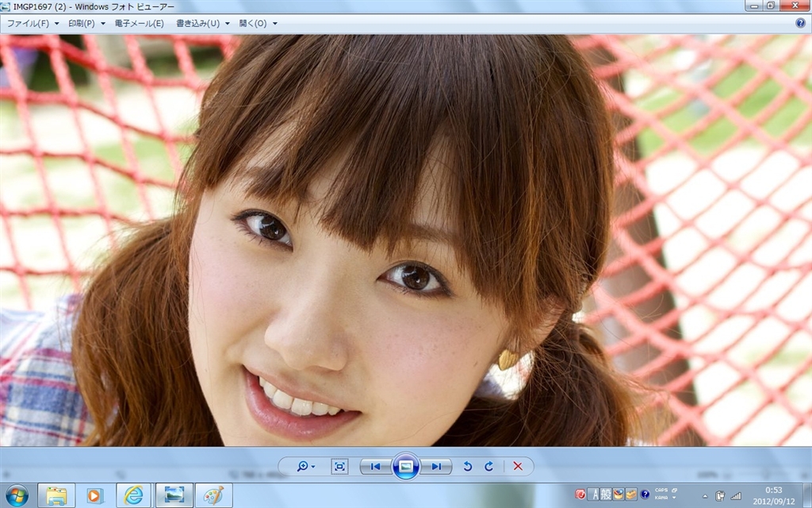Viewport: 812px width, 508px height.
Task: Launch Internet Explorer from the taskbar
Action: 133,495
